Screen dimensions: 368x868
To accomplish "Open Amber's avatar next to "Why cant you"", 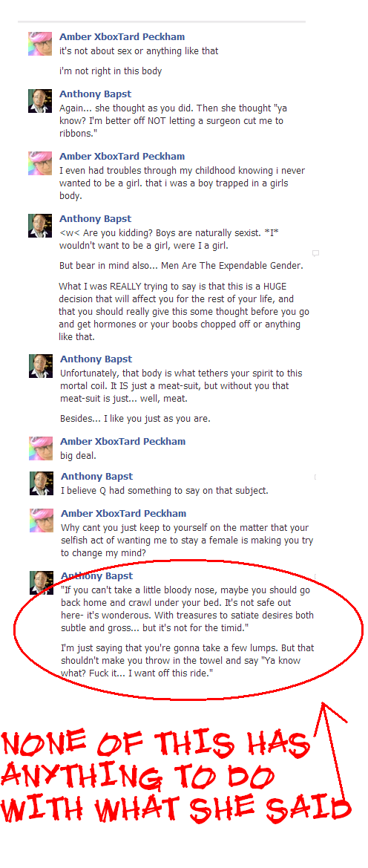I will point(42,521).
